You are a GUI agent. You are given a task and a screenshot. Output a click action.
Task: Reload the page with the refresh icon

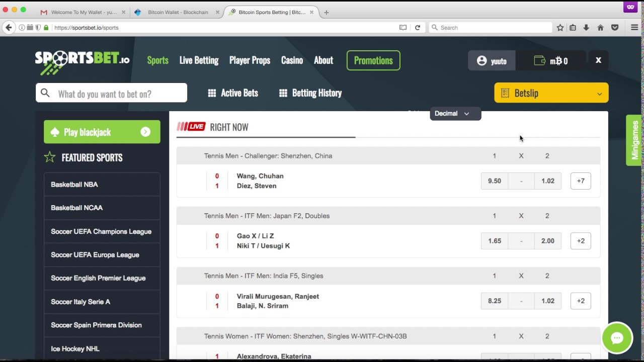(x=418, y=28)
